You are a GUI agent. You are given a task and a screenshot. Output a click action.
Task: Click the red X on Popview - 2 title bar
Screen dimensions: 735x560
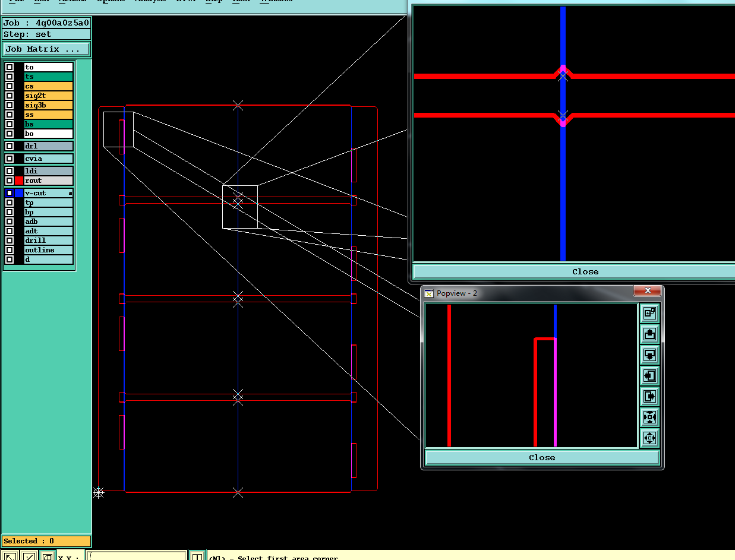click(647, 291)
